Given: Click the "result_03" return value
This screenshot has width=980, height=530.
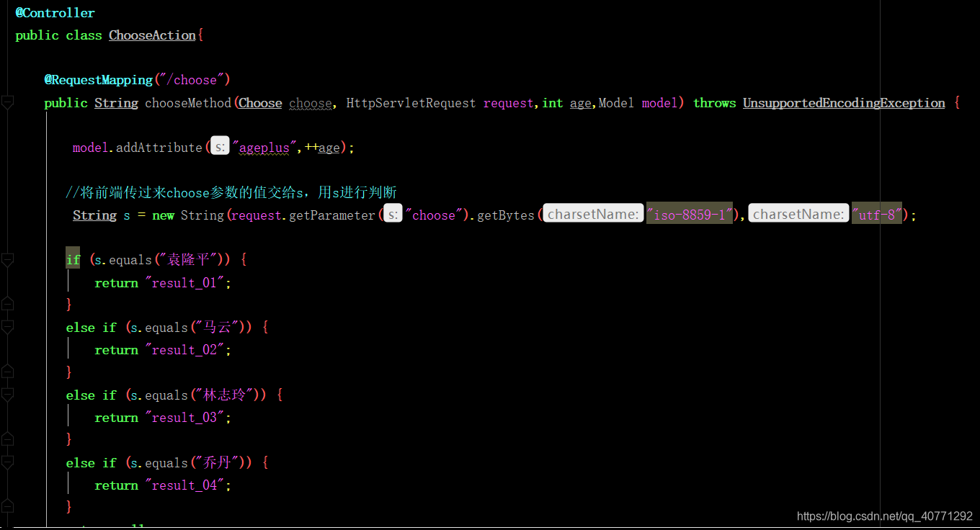Looking at the screenshot, I should point(184,418).
